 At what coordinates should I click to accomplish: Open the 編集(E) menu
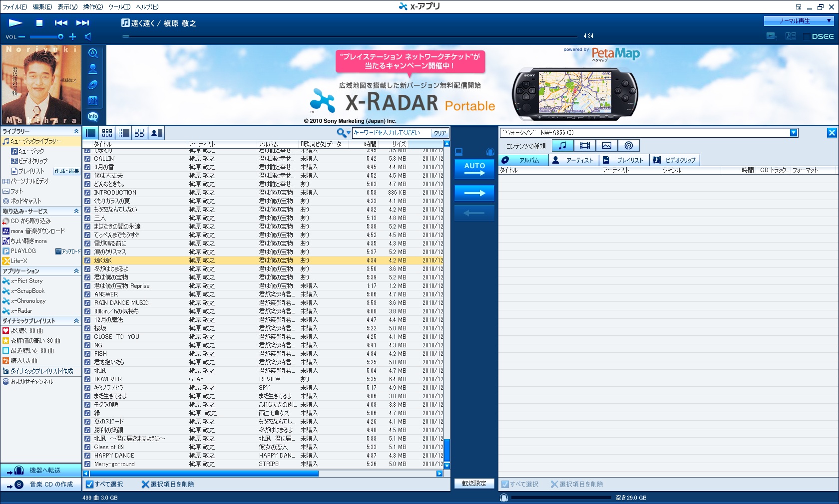click(x=42, y=7)
